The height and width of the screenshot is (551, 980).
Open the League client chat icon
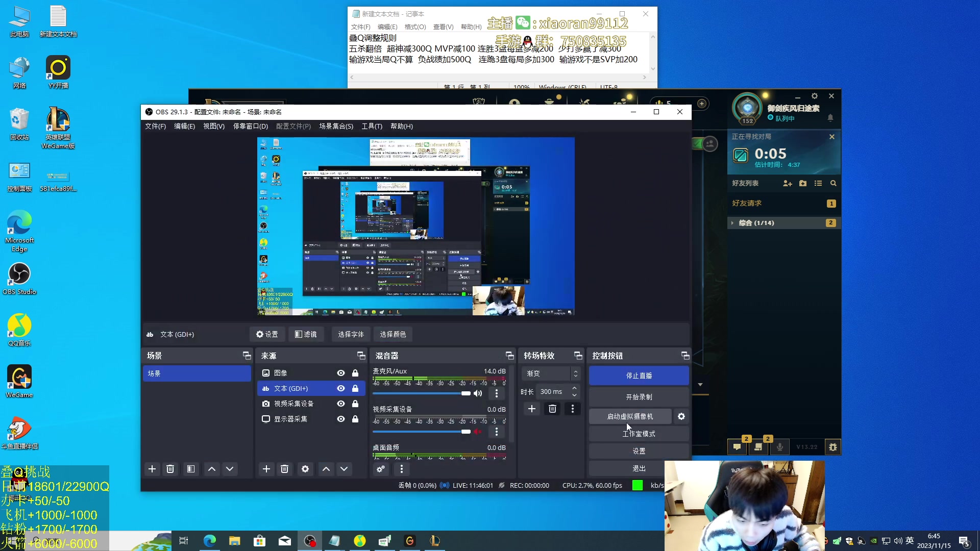tap(737, 447)
